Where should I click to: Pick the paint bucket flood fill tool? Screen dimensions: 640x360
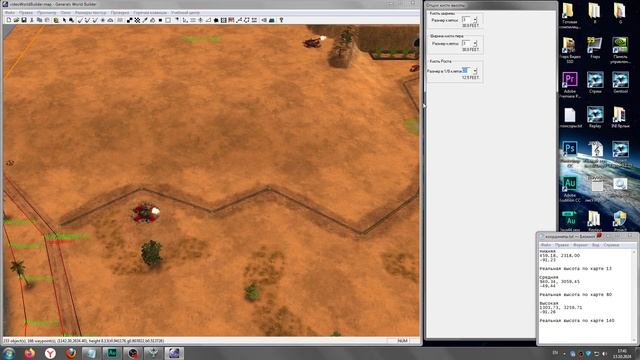click(153, 20)
